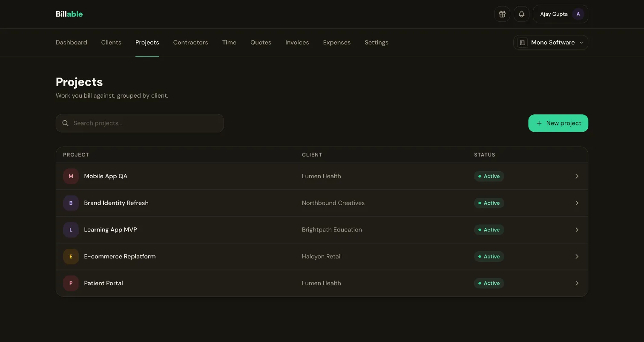Expand the Mobile App QA row chevron
Viewport: 644px width, 342px height.
[577, 176]
